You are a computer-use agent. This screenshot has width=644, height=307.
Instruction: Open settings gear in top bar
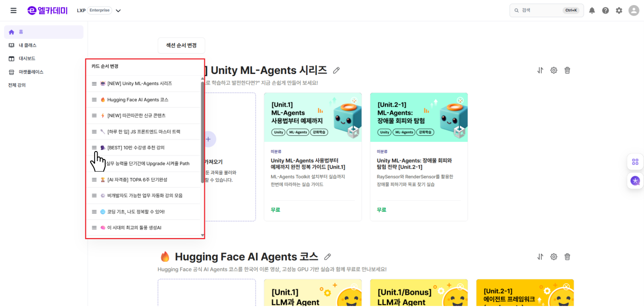(x=619, y=11)
